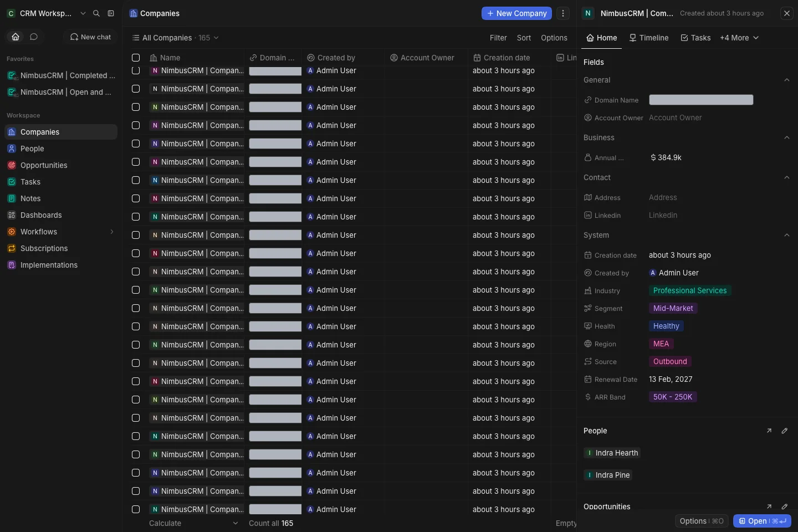Image resolution: width=798 pixels, height=532 pixels.
Task: Open People in workspace sidebar
Action: pos(61,149)
